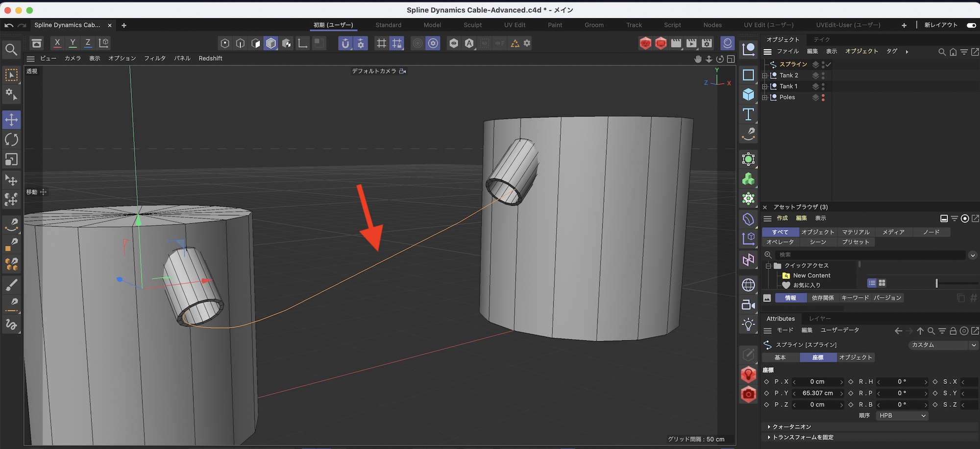This screenshot has width=980, height=449.
Task: Select the Scale tool
Action: [11, 160]
